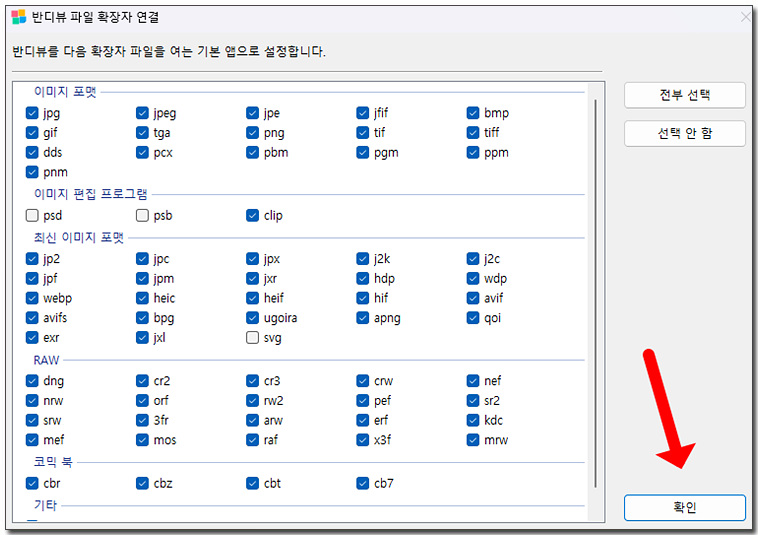Toggle the mrw checkbox

[x=473, y=440]
